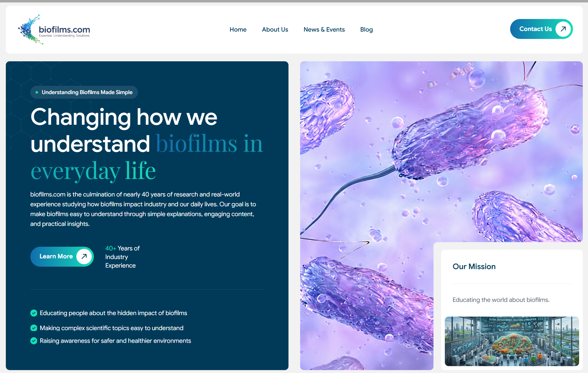This screenshot has width=588, height=373.
Task: Go to News & Events page
Action: tap(324, 29)
